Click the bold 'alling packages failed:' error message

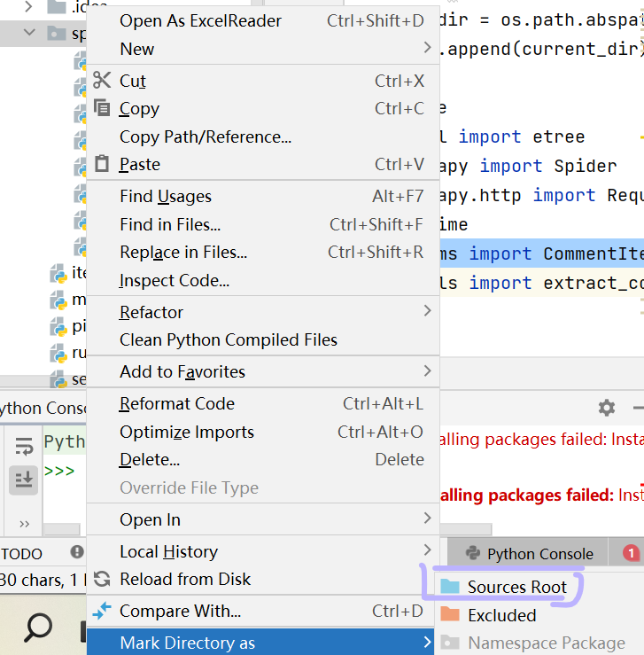(527, 495)
